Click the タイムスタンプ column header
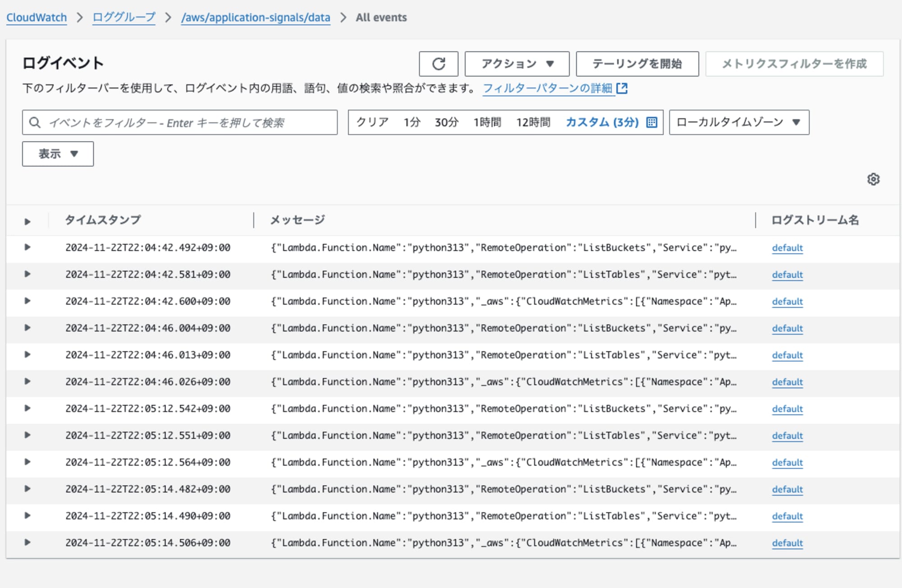 [x=103, y=220]
